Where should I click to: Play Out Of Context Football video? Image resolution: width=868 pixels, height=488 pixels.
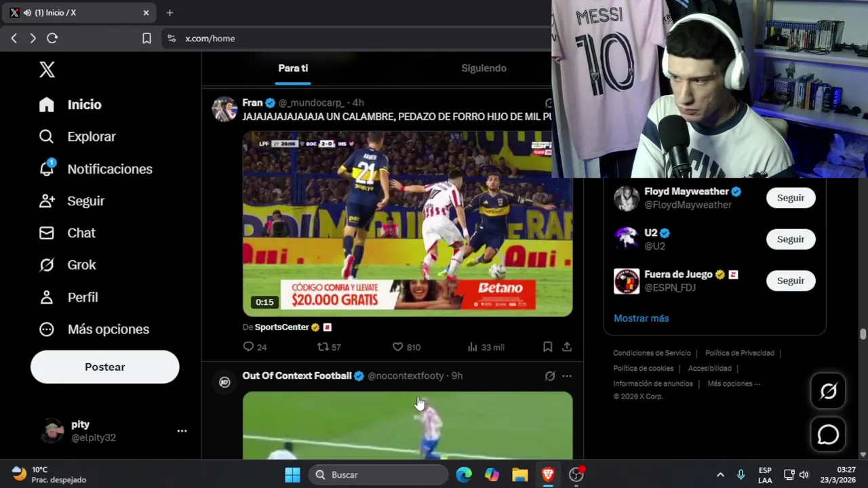pos(408,425)
